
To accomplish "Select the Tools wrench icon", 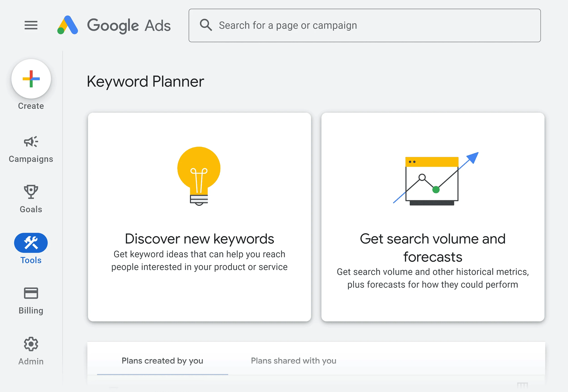I will 31,242.
